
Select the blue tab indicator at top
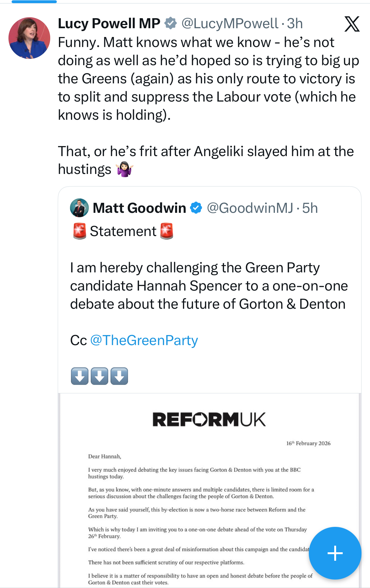34,2
